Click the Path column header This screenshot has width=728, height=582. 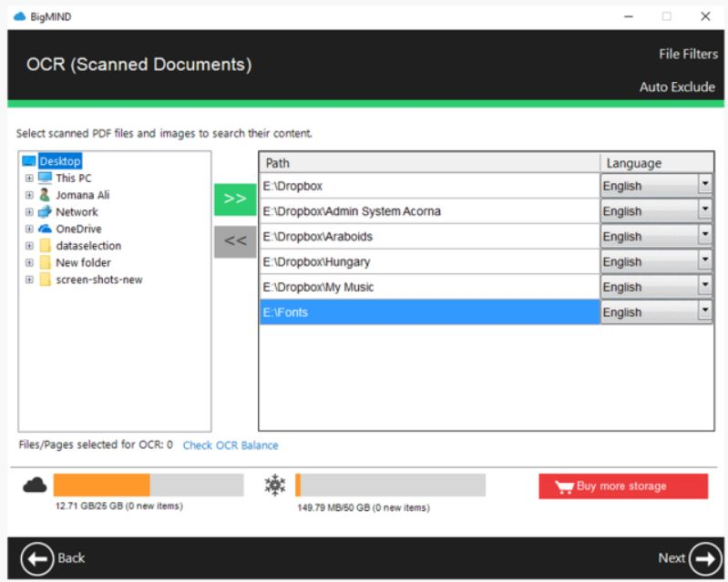429,163
